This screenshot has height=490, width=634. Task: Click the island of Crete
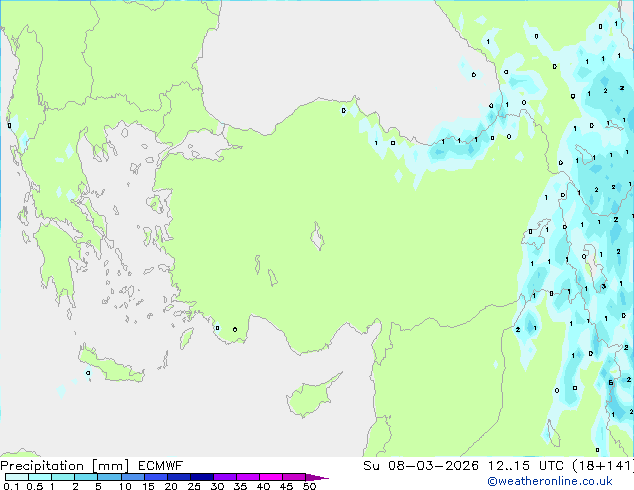111,366
